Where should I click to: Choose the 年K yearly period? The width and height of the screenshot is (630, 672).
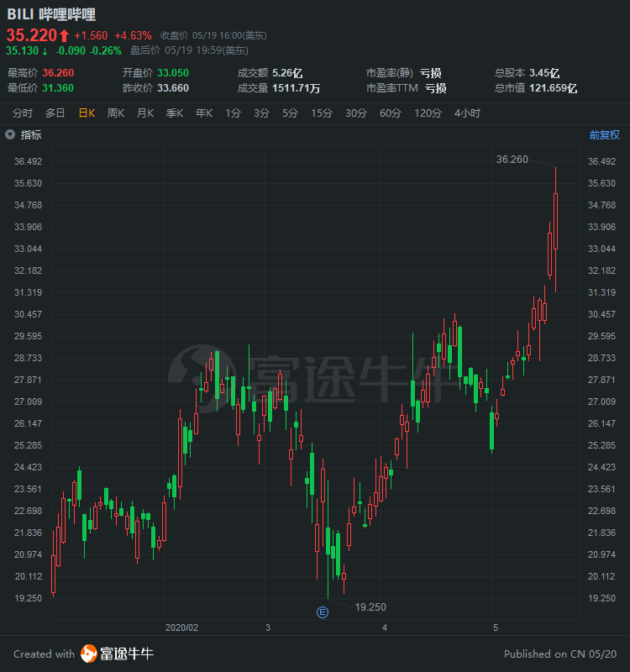point(204,113)
